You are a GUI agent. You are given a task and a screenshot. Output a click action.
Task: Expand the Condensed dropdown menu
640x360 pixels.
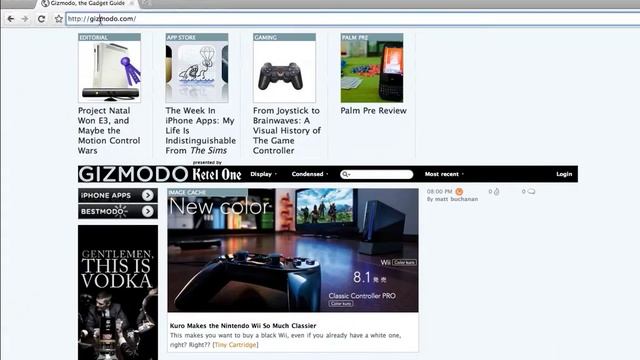pos(310,174)
